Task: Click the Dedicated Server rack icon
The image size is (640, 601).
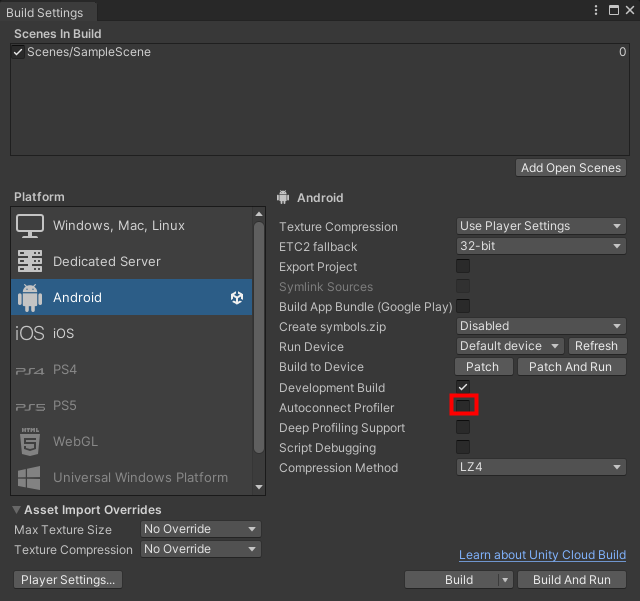Action: (x=30, y=261)
